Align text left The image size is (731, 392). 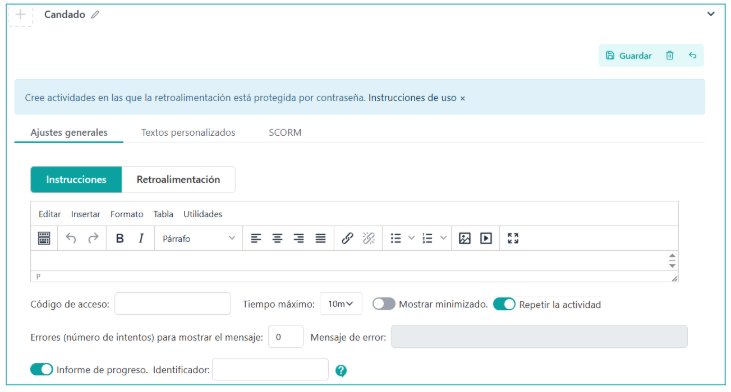click(x=255, y=238)
